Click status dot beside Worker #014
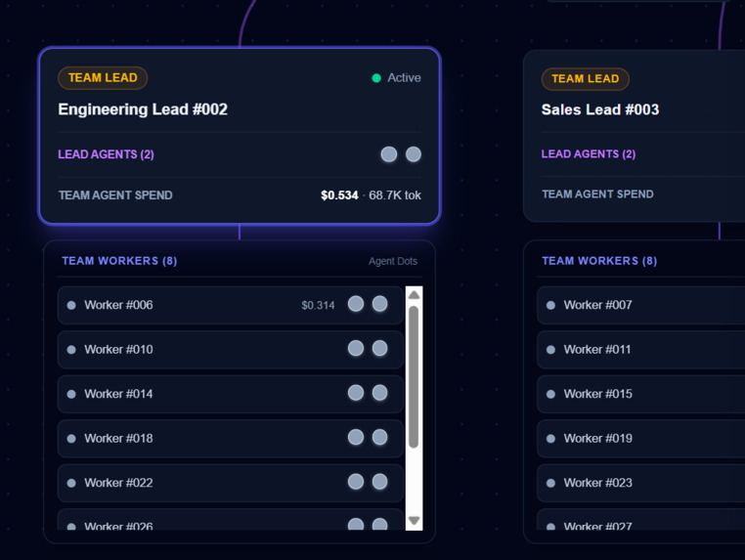Image resolution: width=745 pixels, height=560 pixels. point(71,394)
